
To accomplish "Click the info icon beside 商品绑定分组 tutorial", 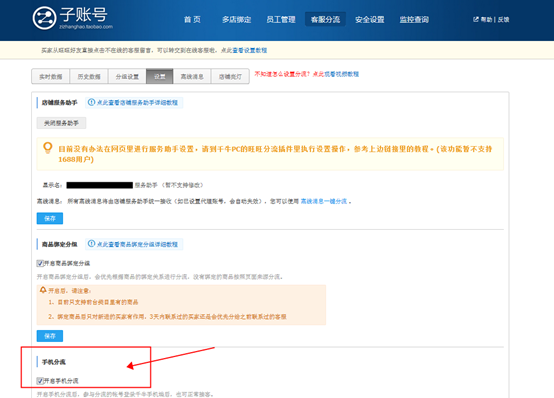I will (x=91, y=244).
